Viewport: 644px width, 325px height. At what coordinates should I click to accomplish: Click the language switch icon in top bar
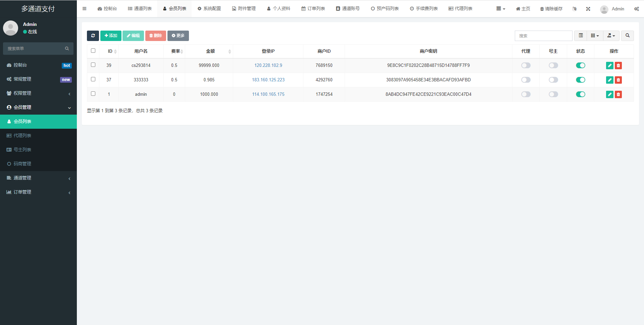(574, 9)
